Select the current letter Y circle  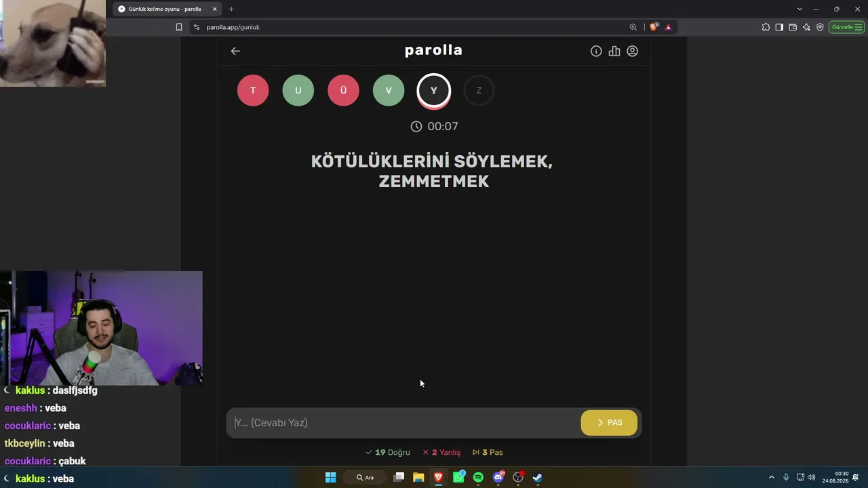[434, 91]
